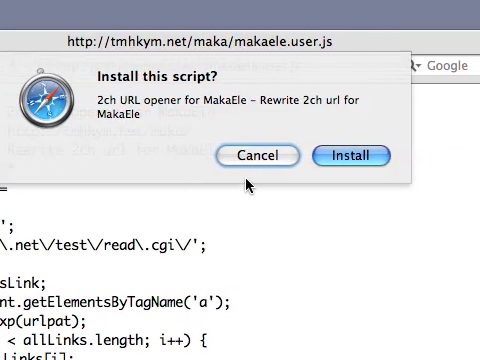This screenshot has width=480, height=360.
Task: Click the empty purple-gray title bar area
Action: point(240,15)
